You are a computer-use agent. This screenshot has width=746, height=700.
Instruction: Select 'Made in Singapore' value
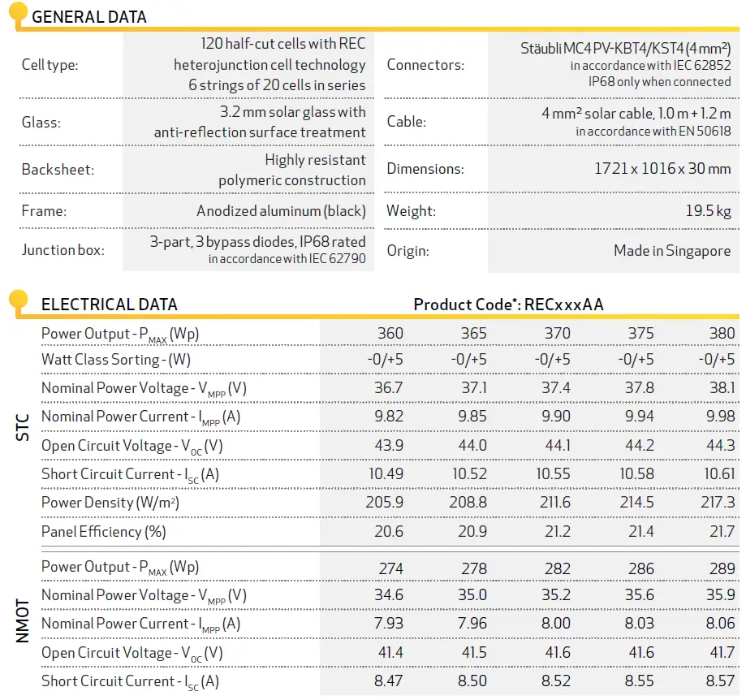[x=672, y=251]
